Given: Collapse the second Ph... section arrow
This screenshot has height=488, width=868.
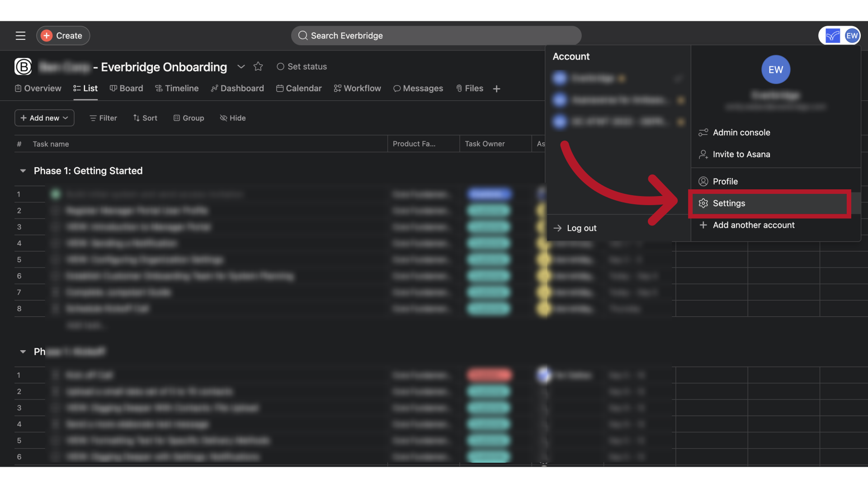Looking at the screenshot, I should click(x=23, y=352).
